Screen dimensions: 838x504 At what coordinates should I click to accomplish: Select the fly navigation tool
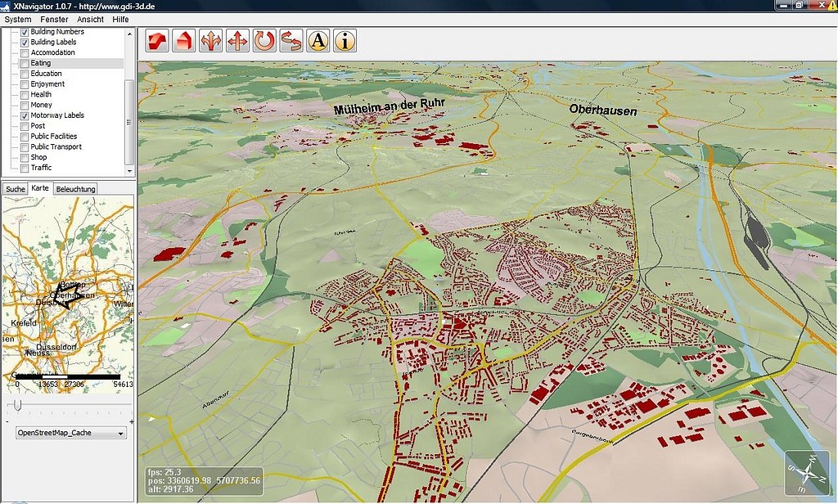tap(155, 41)
